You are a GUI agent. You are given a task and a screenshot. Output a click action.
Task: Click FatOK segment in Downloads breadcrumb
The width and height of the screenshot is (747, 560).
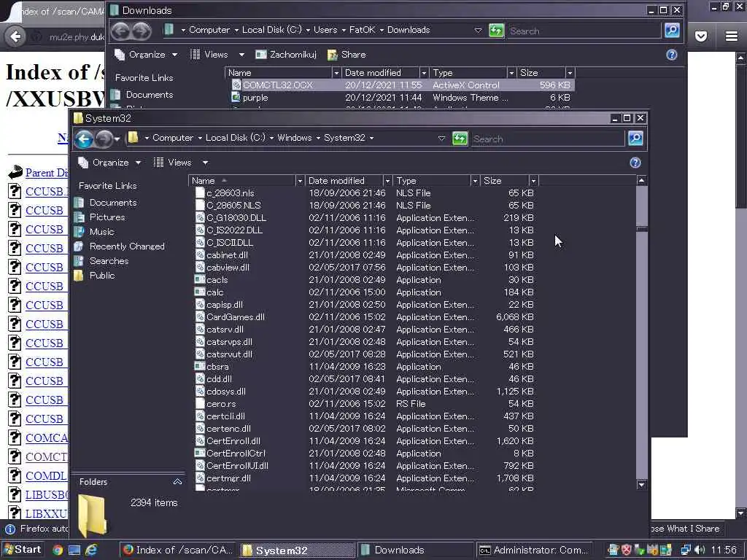tap(362, 30)
